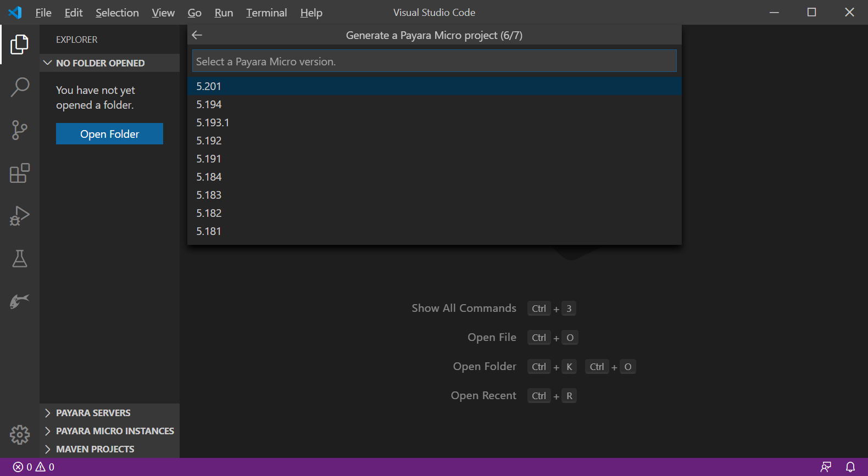Expand the Payara Micro Instances section
Screen dimensions: 868x476
[110, 431]
